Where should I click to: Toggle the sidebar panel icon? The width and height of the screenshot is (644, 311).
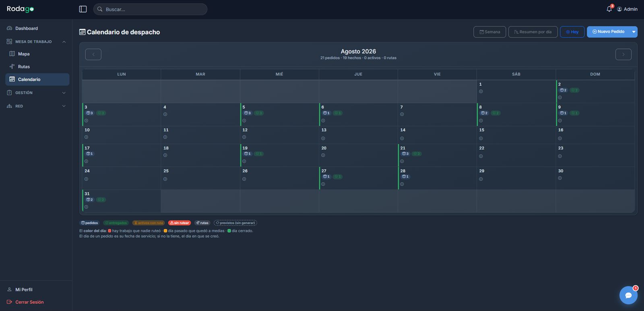point(83,9)
